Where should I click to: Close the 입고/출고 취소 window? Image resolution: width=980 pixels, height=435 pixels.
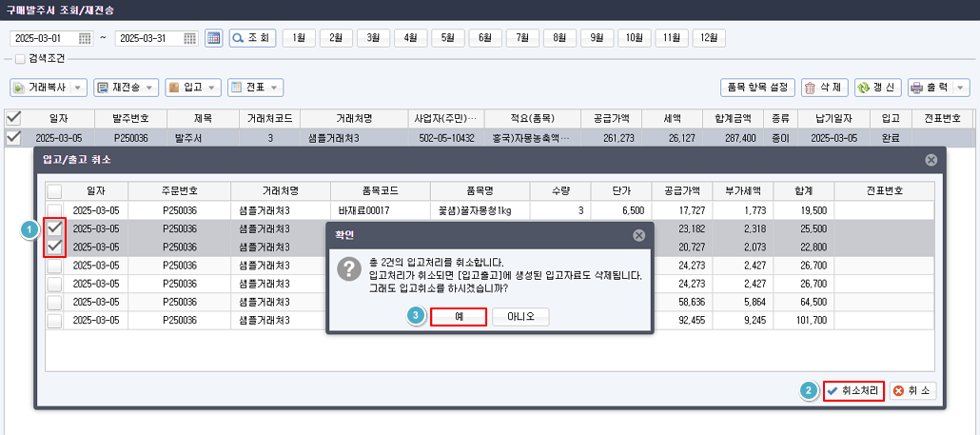pyautogui.click(x=931, y=160)
